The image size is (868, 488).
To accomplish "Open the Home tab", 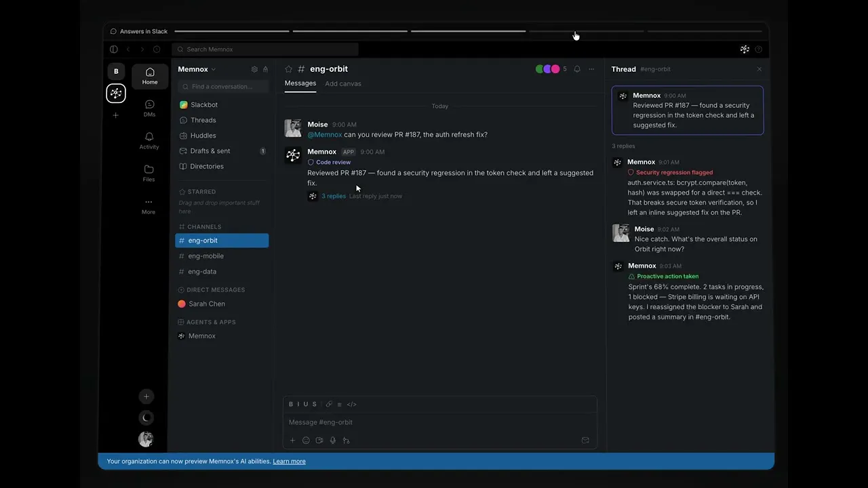I will [x=150, y=76].
